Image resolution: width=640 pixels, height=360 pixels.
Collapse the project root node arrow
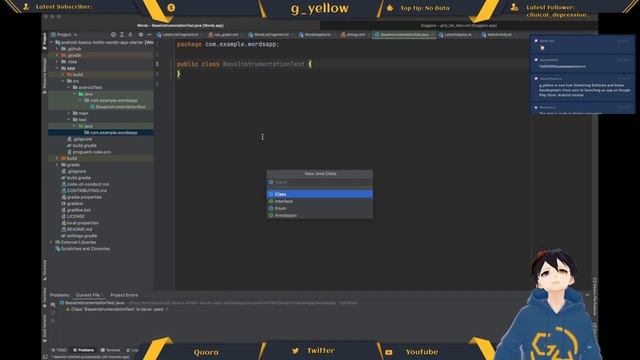(x=51, y=42)
